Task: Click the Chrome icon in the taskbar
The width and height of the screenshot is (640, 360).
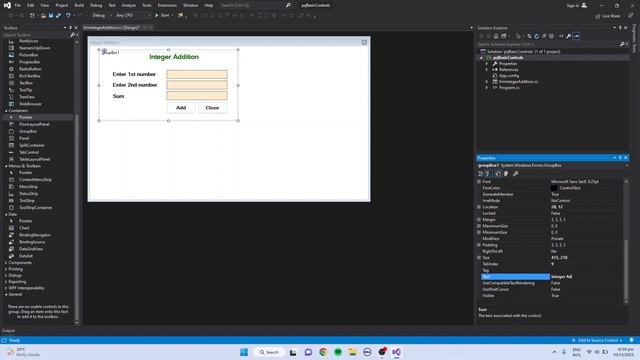Action: pyautogui.click(x=323, y=352)
